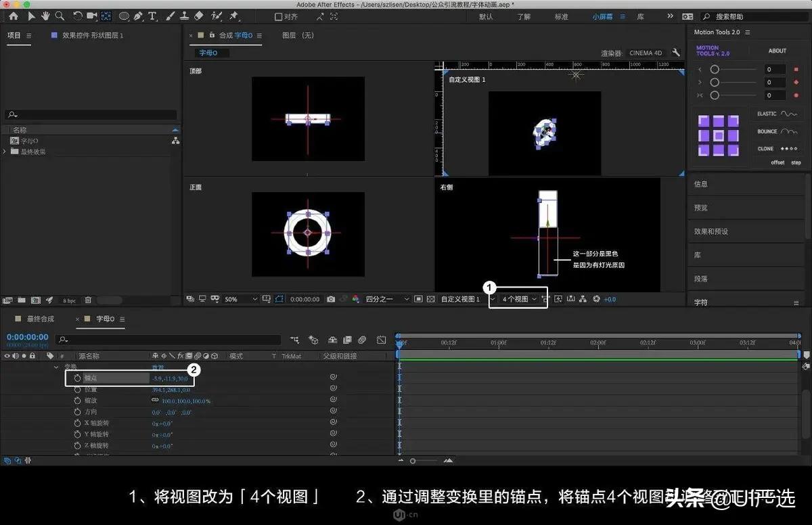Viewport: 812px width, 525px height.
Task: Select the 字母O item in the project panel
Action: (30, 141)
